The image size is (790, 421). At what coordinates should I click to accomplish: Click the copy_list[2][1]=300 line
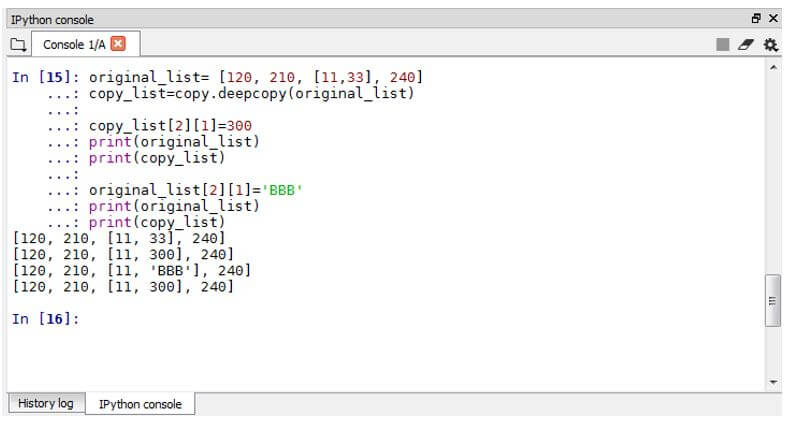[x=170, y=125]
